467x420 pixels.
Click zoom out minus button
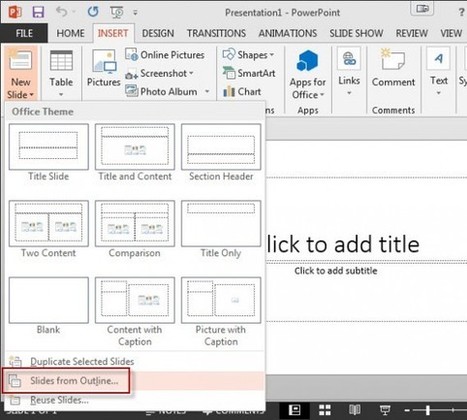pyautogui.click(x=407, y=410)
